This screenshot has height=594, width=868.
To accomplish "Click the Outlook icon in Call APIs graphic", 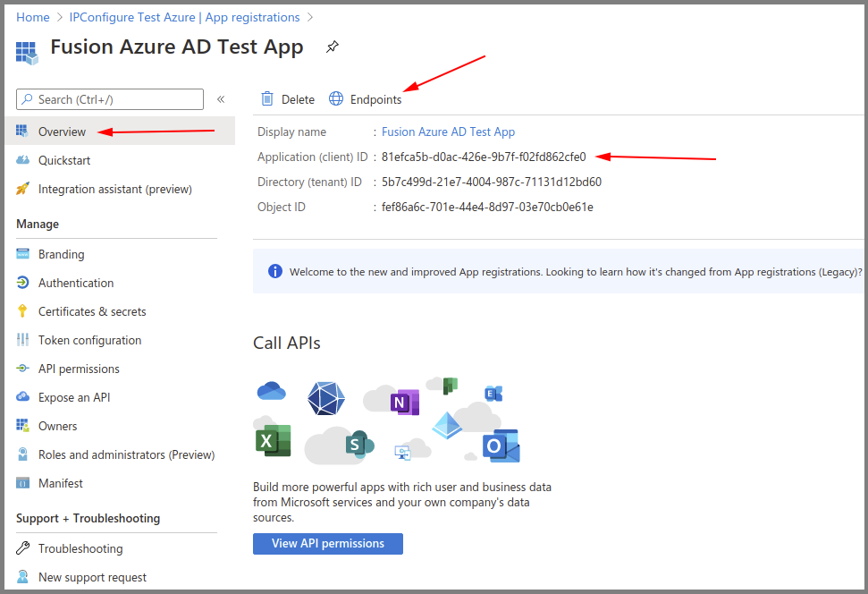I will tap(501, 445).
